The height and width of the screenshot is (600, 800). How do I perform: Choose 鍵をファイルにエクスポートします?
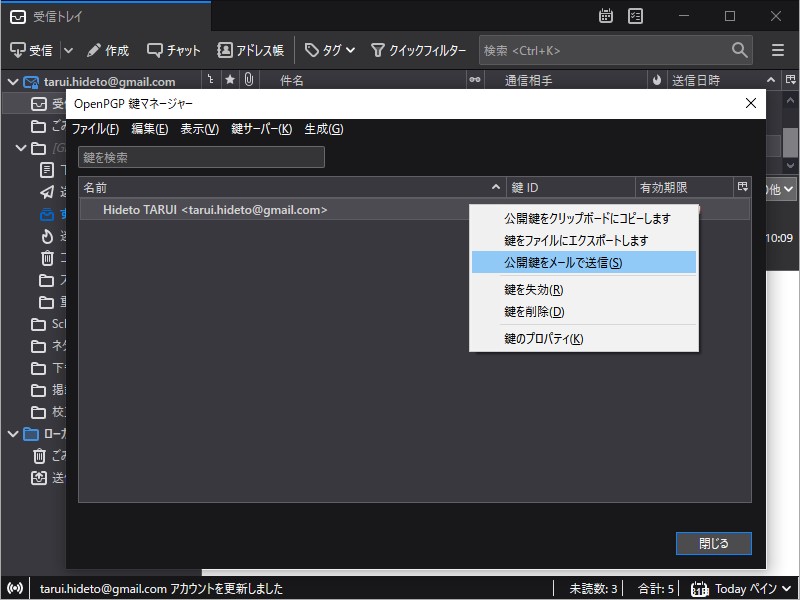coord(584,240)
